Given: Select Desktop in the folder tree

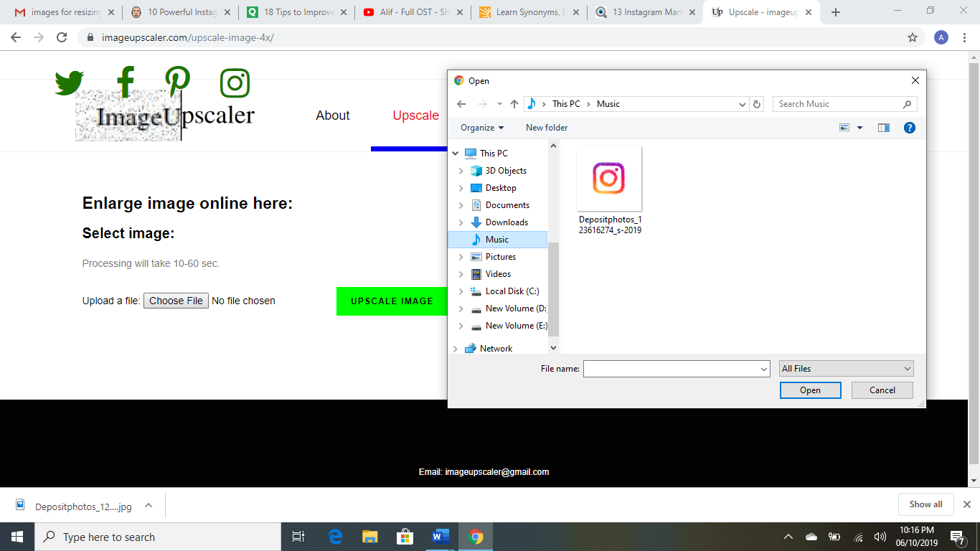Looking at the screenshot, I should [x=501, y=188].
